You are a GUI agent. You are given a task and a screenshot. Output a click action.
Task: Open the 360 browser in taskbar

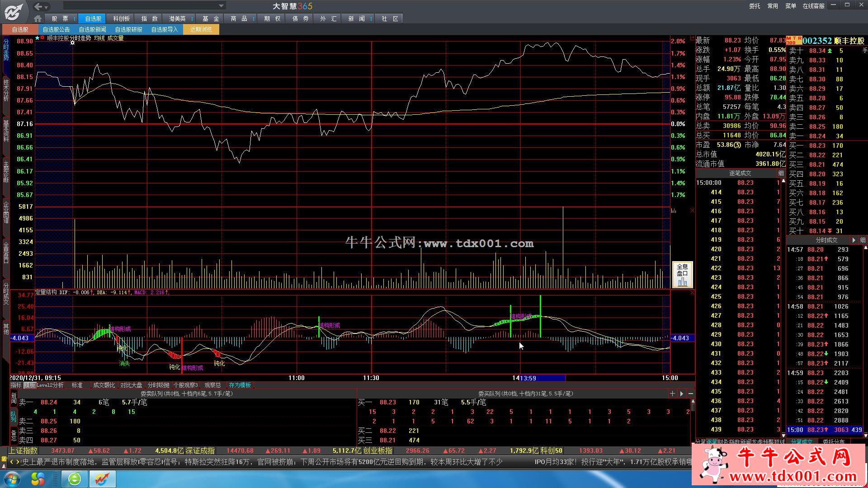point(74,479)
